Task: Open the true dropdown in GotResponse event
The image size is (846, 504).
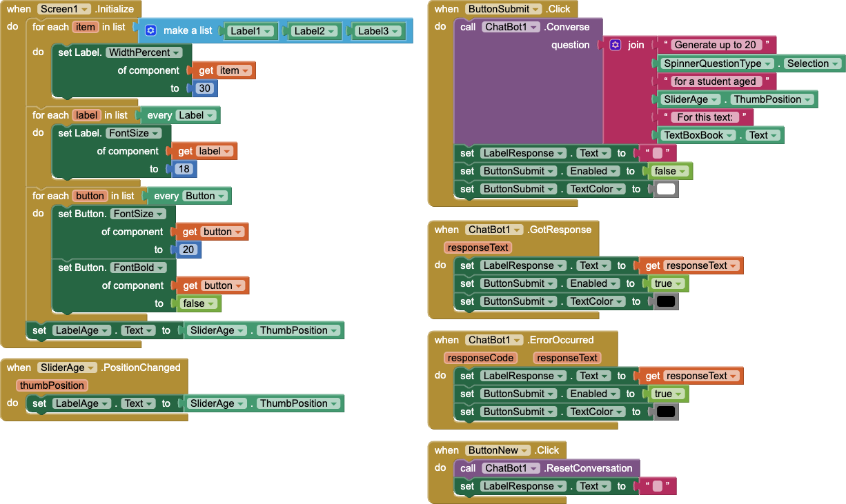Action: 667,283
